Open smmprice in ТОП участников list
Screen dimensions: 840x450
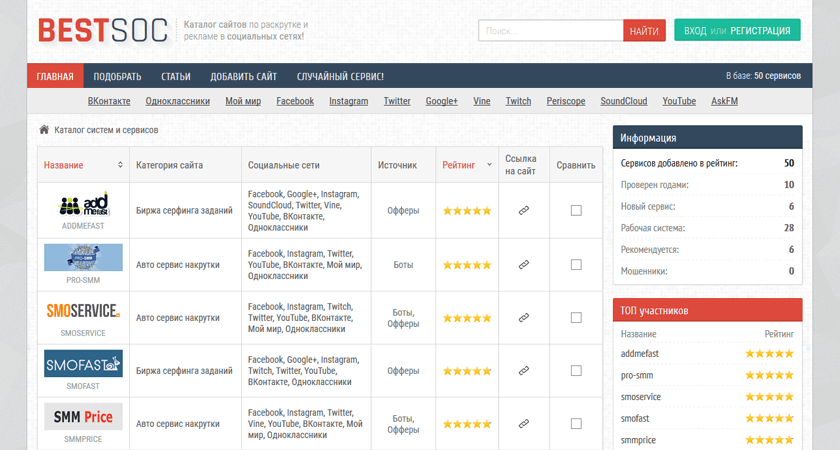click(638, 440)
